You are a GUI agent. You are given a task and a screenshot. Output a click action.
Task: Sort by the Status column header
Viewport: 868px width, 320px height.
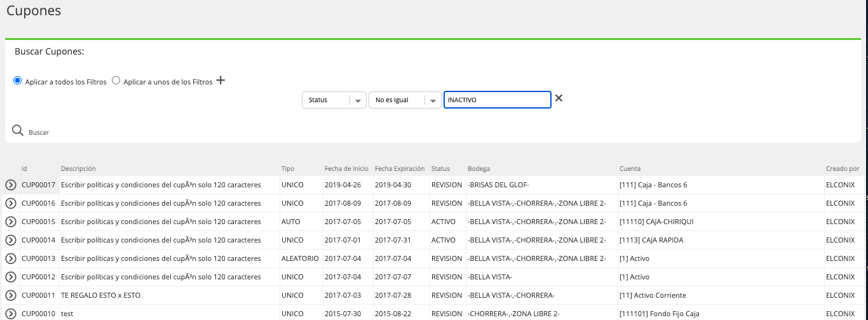click(x=440, y=168)
